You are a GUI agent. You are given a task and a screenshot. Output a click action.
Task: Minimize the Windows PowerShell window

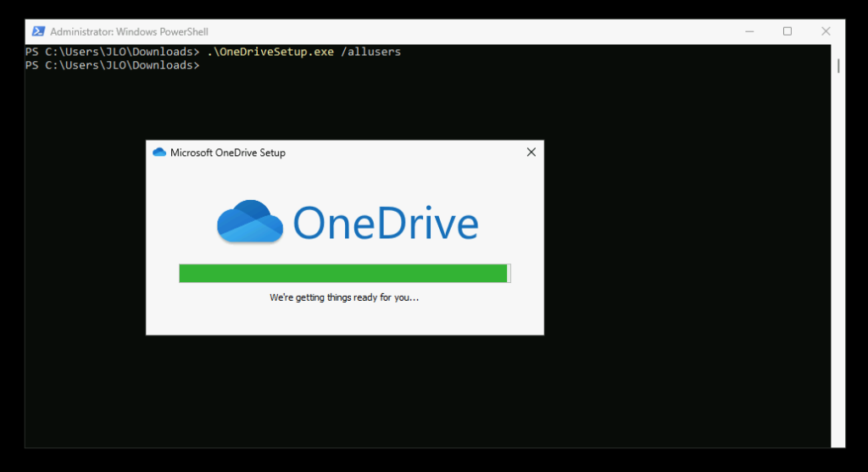[x=749, y=31]
